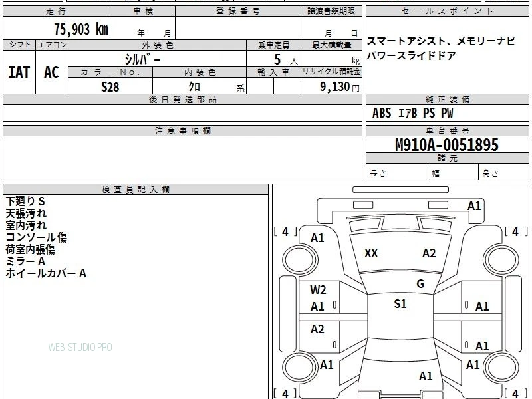
Task: Click the シフト header cell
Action: (19, 45)
